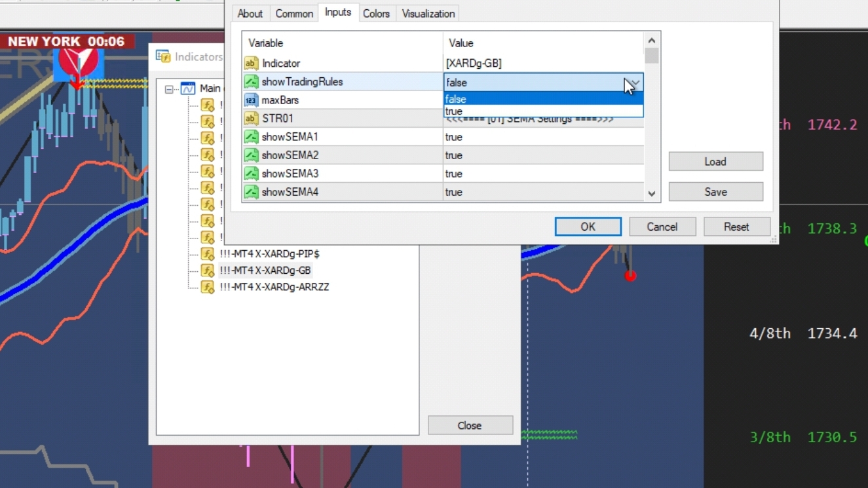Open the Visualization tab
Image resolution: width=868 pixels, height=488 pixels.
click(x=428, y=14)
